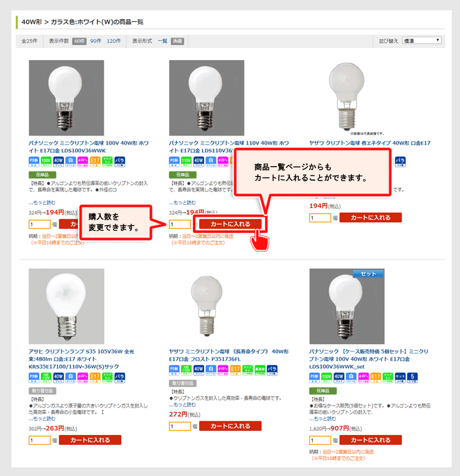Click quantity field for Asahi クリプトンランプ
This screenshot has height=476, width=460.
tap(39, 440)
